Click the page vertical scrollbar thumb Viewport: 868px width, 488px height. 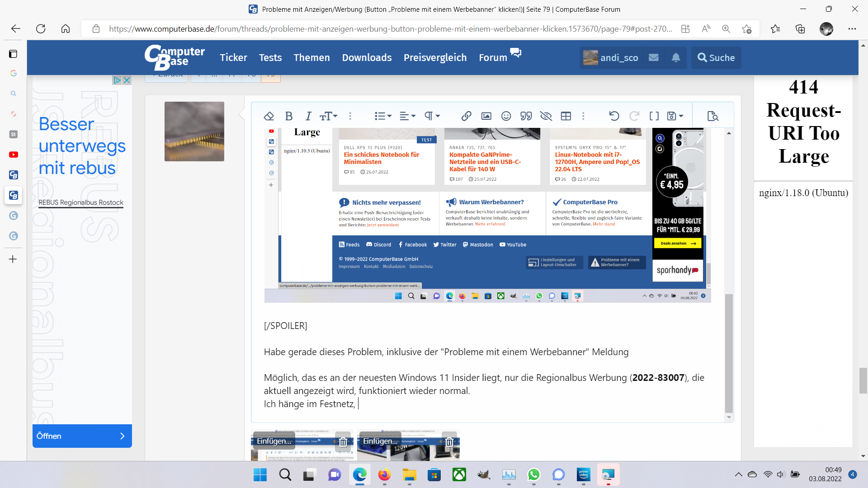point(863,380)
